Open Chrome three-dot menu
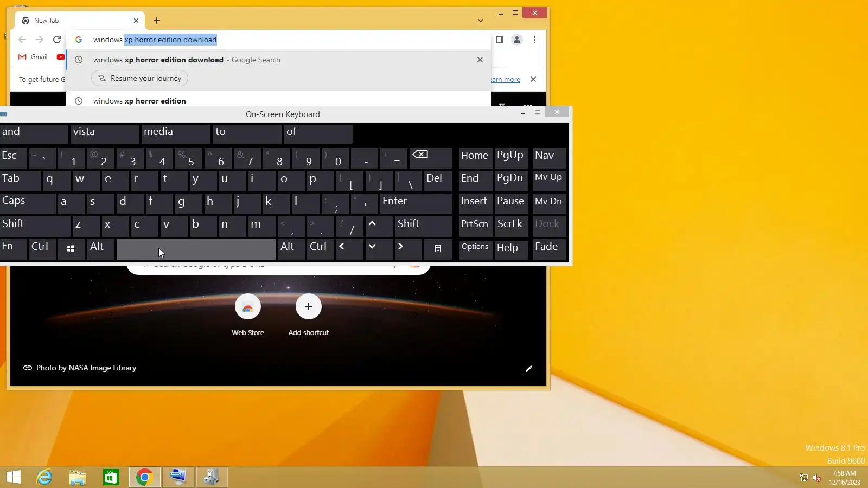 click(534, 40)
